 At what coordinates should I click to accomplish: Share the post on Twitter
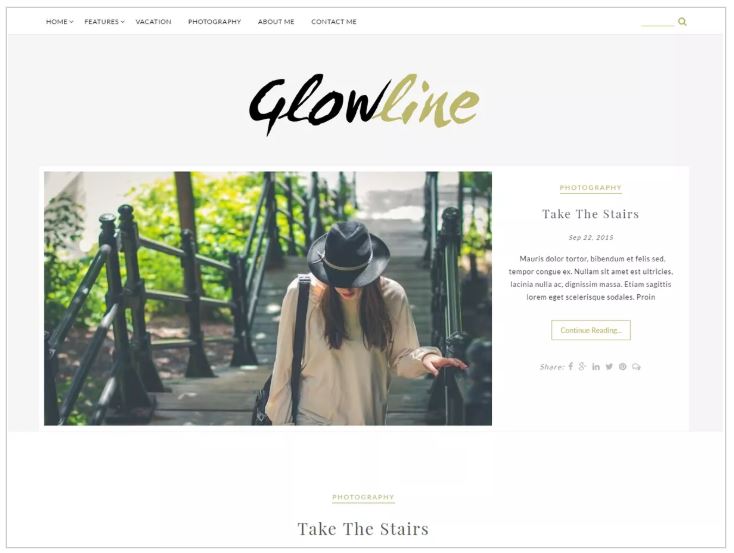point(609,366)
